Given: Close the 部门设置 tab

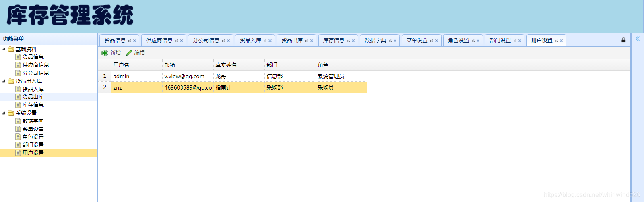Looking at the screenshot, I should pos(520,41).
